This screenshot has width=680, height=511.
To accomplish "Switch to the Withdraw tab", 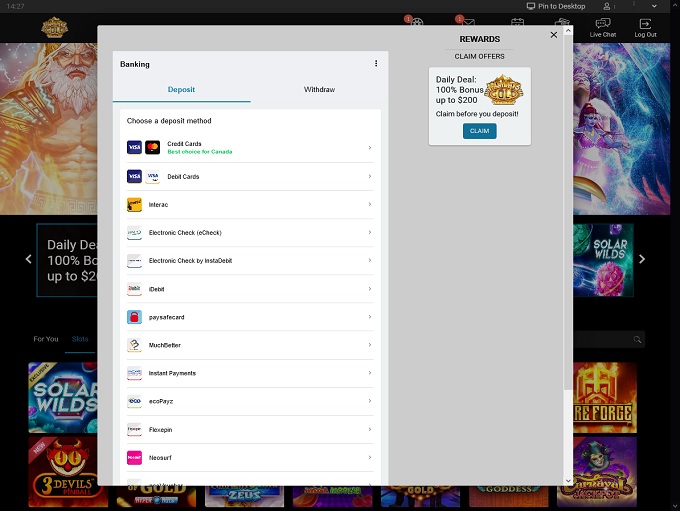I will click(x=319, y=90).
